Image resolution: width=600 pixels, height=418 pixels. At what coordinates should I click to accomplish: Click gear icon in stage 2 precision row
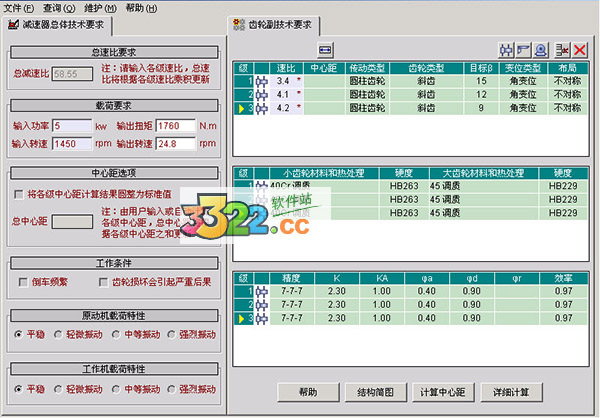[262, 305]
